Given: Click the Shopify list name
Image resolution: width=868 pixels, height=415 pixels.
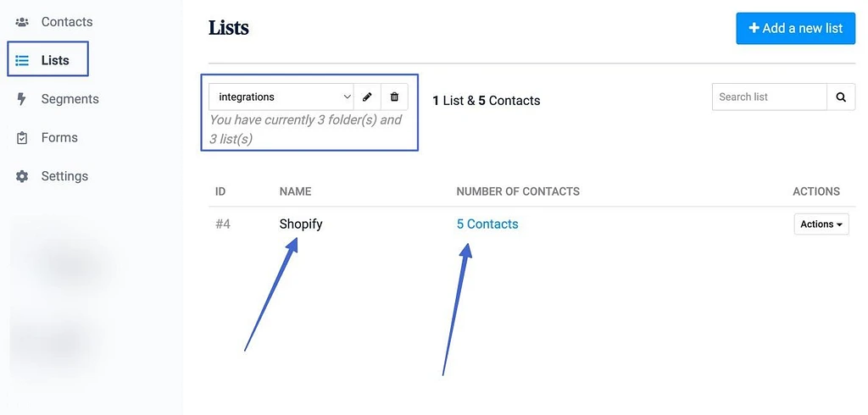Looking at the screenshot, I should [301, 224].
